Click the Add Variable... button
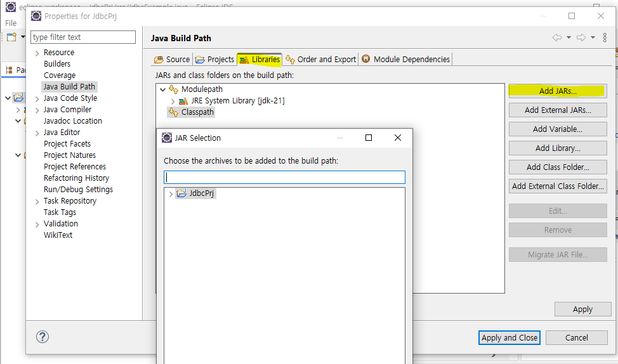 [x=558, y=129]
